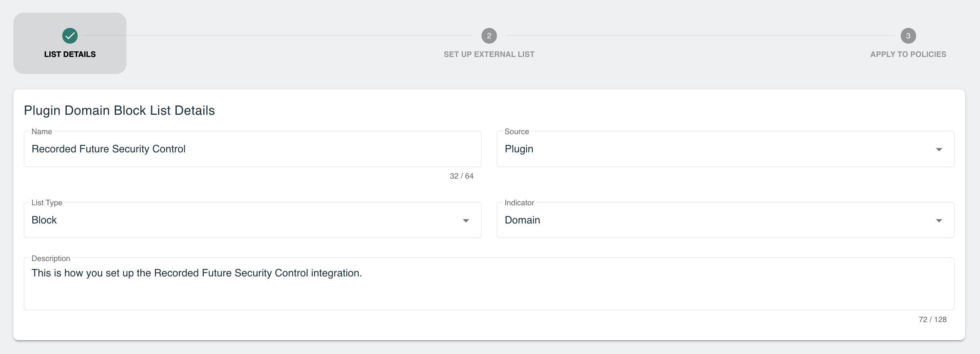Expand the List Type dropdown arrow

[466, 221]
